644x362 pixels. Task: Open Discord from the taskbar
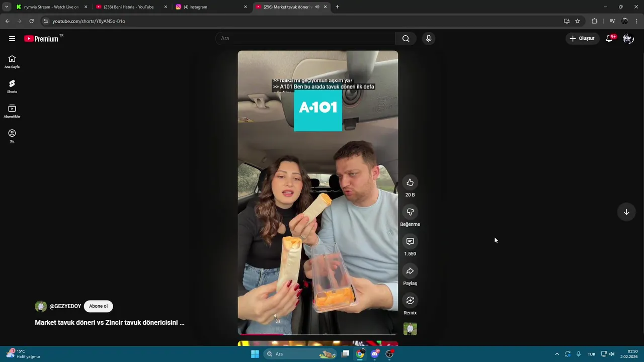click(x=375, y=354)
